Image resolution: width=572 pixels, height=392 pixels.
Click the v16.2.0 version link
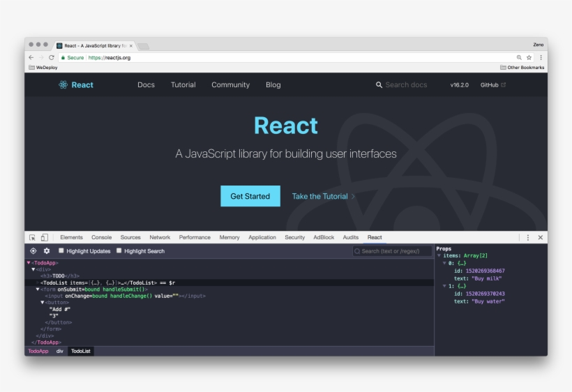[x=459, y=85]
